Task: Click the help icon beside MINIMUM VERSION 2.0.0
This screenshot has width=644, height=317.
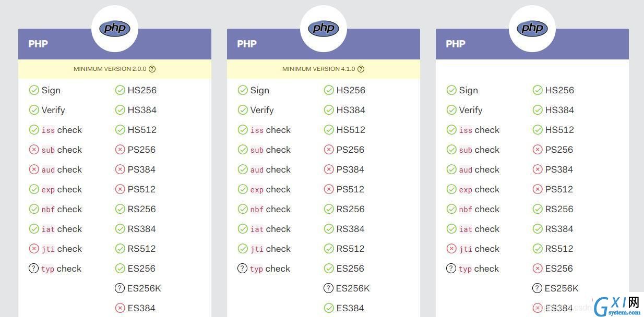Action: pos(152,69)
